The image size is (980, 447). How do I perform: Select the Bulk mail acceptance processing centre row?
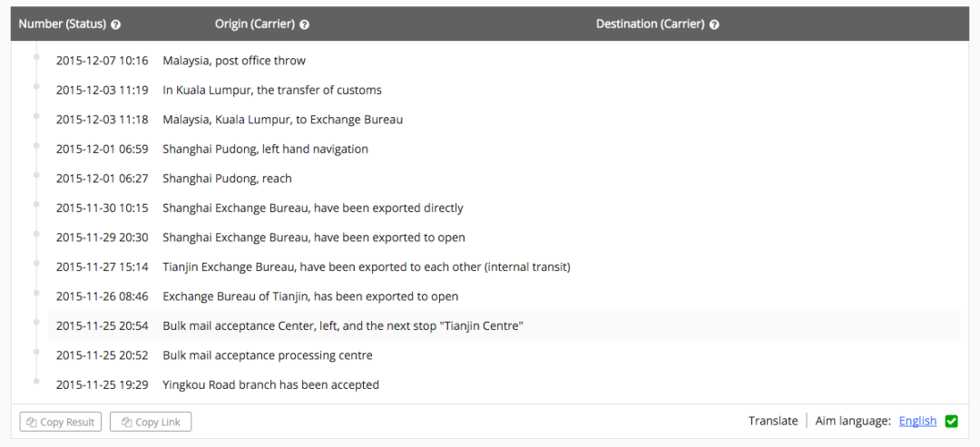pyautogui.click(x=268, y=355)
